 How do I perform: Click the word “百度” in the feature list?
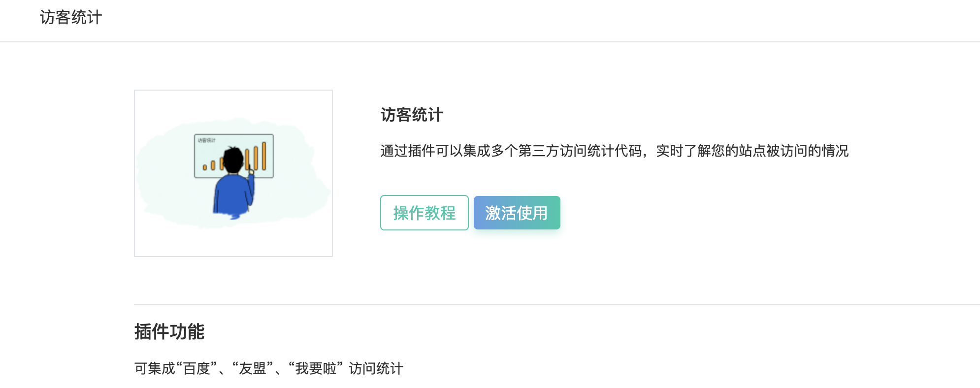pos(196,368)
